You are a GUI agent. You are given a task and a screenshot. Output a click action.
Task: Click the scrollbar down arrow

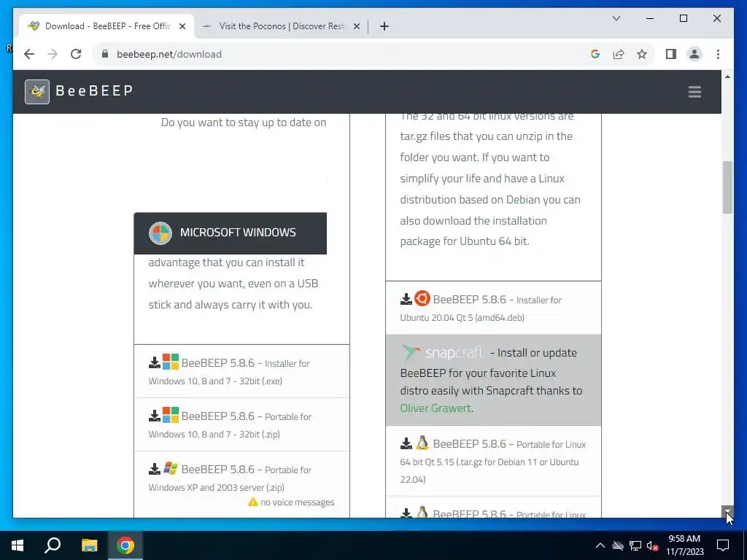(x=727, y=512)
